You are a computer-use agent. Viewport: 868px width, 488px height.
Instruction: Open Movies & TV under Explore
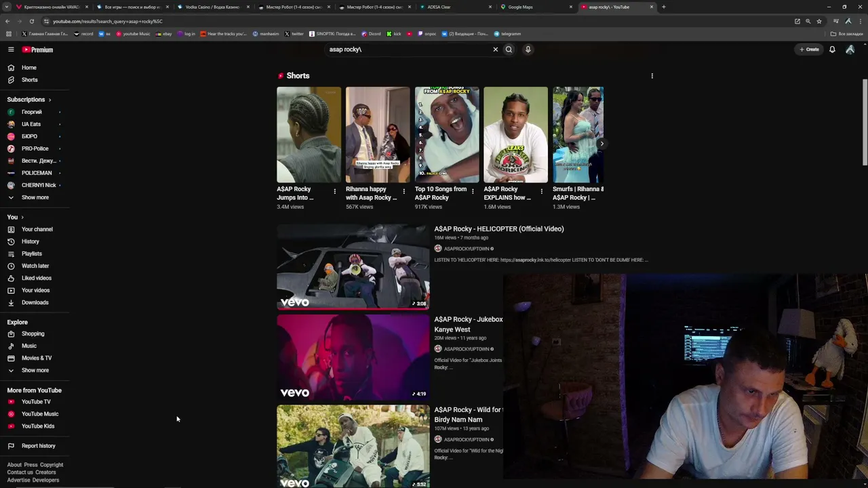tap(36, 358)
